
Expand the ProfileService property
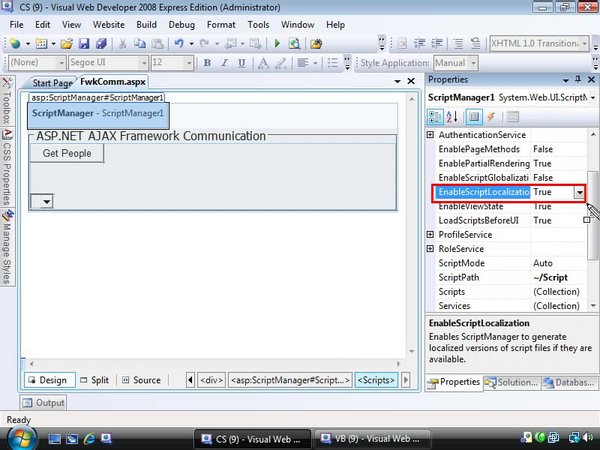coord(430,235)
